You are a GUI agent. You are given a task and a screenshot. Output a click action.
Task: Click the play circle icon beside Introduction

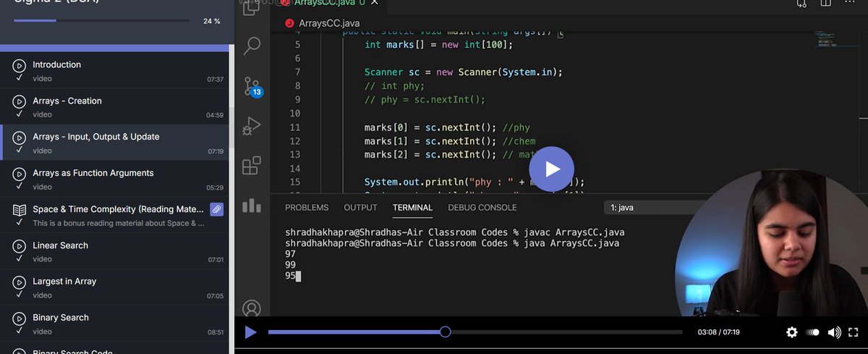20,65
